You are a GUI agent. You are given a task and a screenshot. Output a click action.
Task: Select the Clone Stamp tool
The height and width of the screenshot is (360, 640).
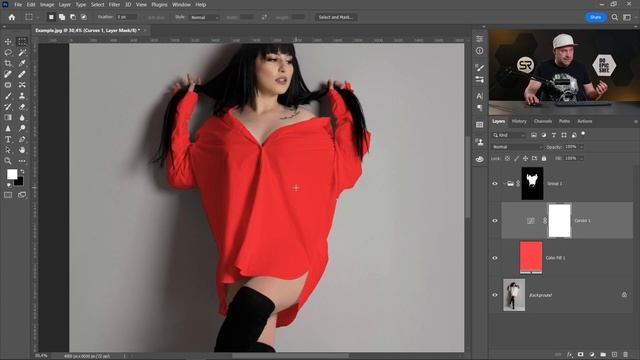(x=22, y=96)
